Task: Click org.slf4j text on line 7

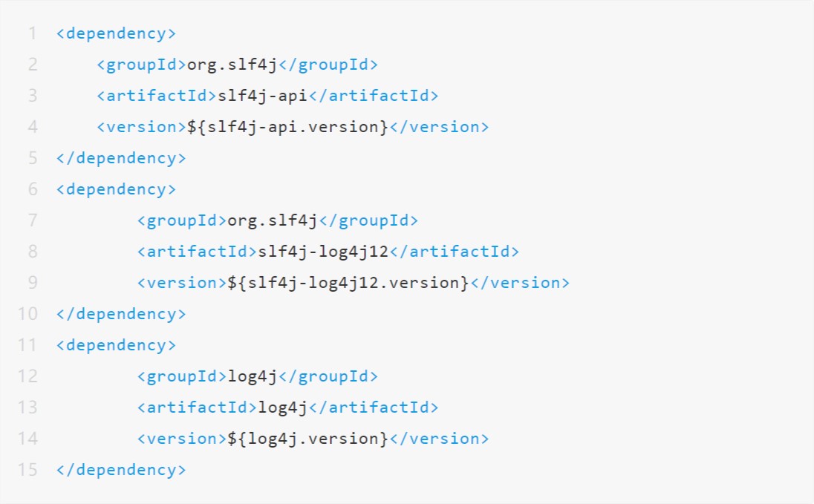Action: coord(273,220)
